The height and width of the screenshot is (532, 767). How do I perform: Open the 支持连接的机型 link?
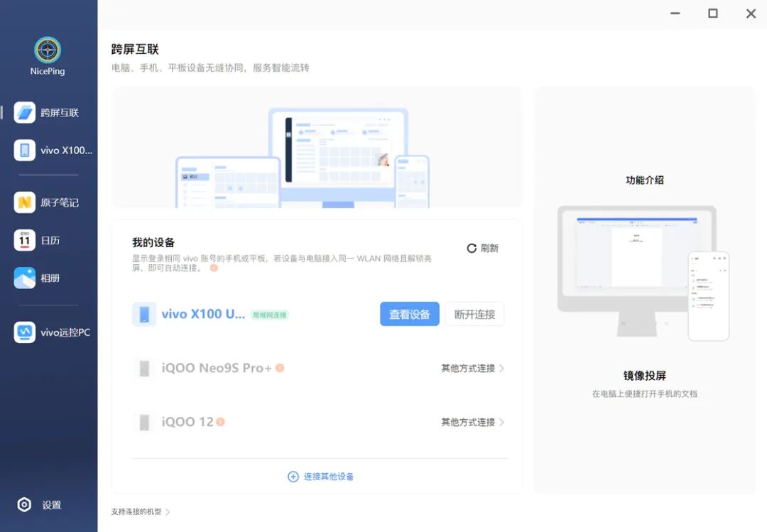tap(141, 512)
